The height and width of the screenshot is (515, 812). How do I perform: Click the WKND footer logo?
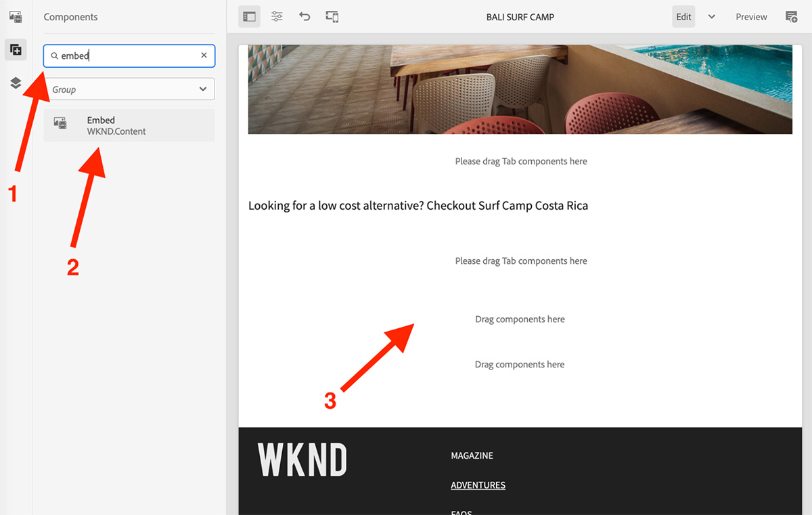pyautogui.click(x=302, y=460)
